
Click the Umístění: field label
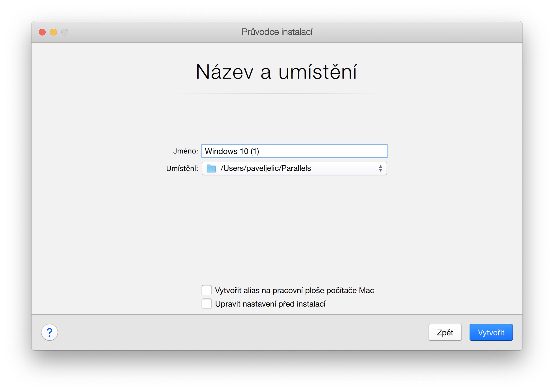pos(182,168)
